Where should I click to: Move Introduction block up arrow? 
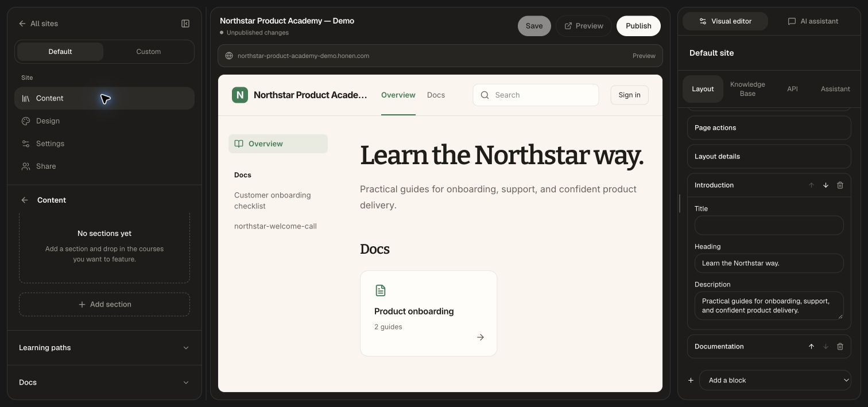coord(811,185)
